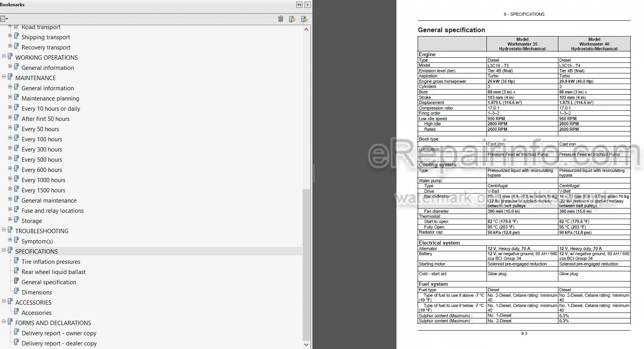Click the find current bookmark icon

tap(304, 19)
